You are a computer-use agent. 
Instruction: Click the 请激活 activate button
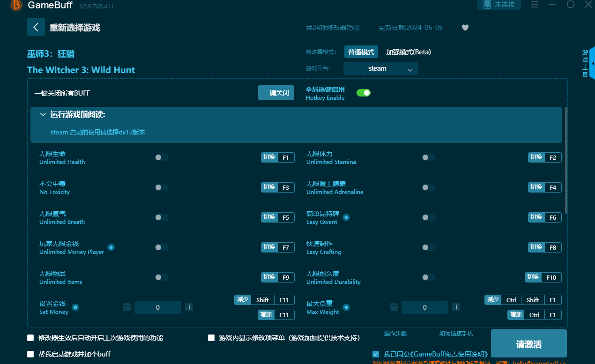pos(529,344)
